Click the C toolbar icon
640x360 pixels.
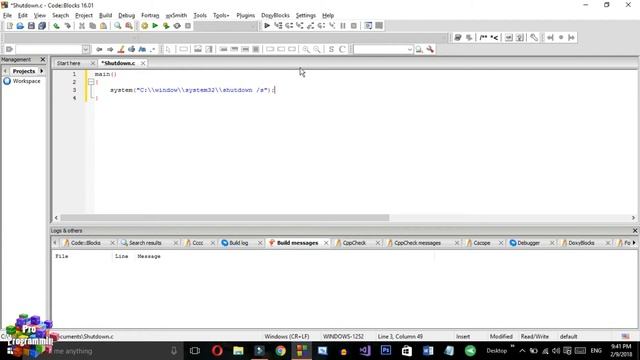[x=342, y=49]
